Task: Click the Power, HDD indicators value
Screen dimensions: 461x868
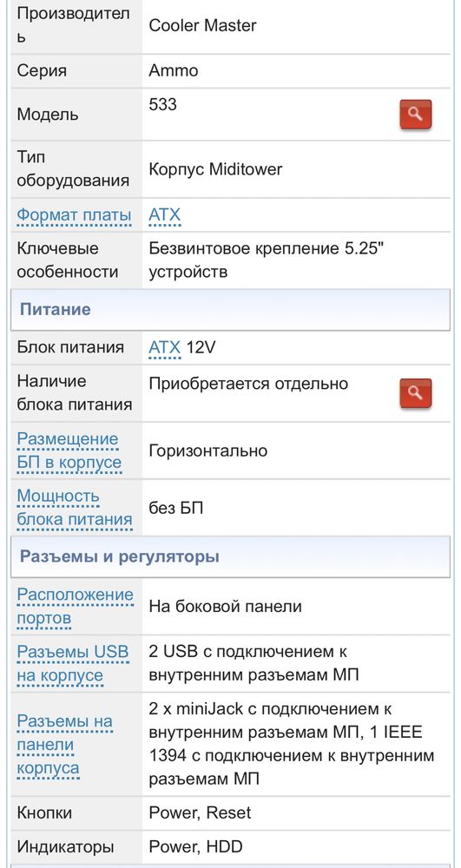Action: coord(195,846)
